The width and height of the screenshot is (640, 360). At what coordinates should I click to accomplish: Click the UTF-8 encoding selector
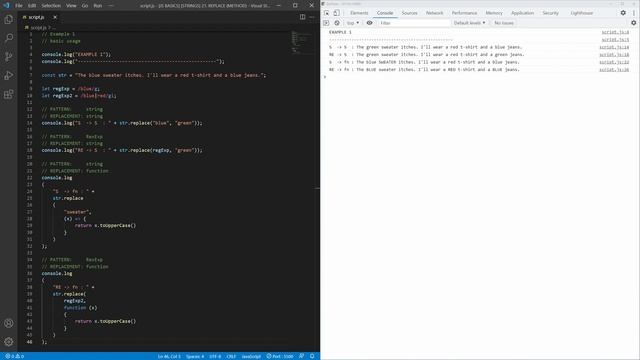point(215,356)
